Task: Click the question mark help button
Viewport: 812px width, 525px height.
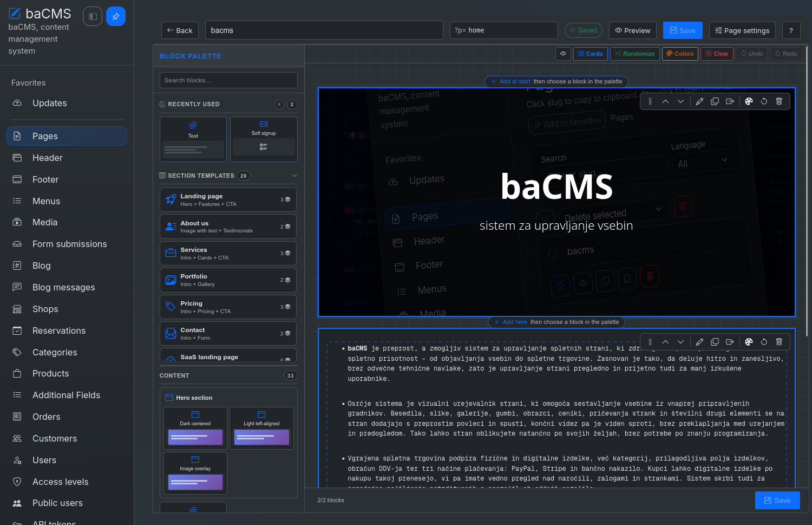Action: (791, 30)
